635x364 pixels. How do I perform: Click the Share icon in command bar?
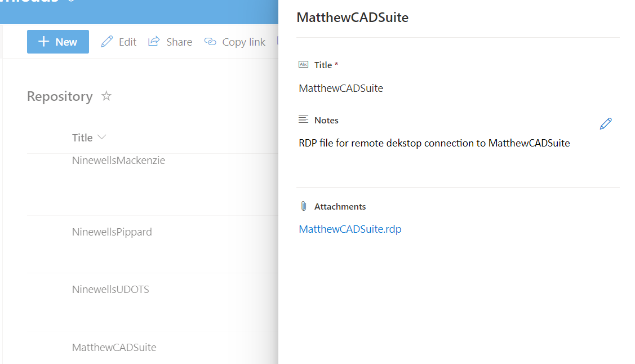154,42
